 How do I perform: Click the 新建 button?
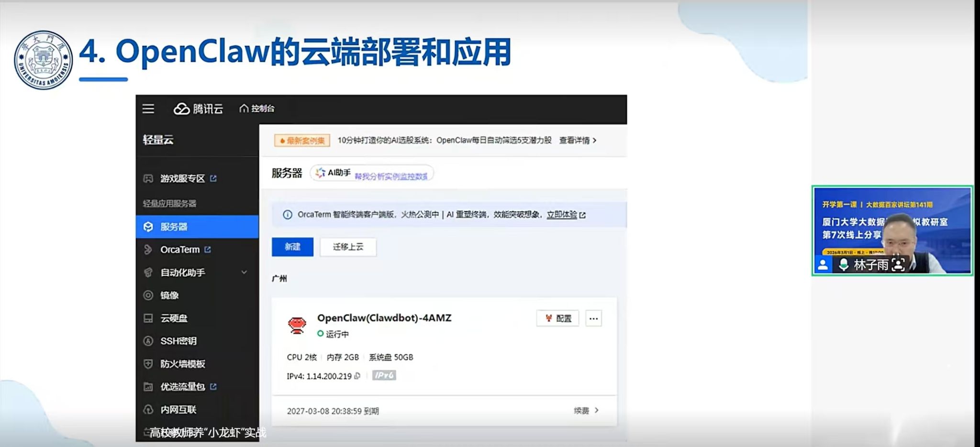click(x=292, y=247)
